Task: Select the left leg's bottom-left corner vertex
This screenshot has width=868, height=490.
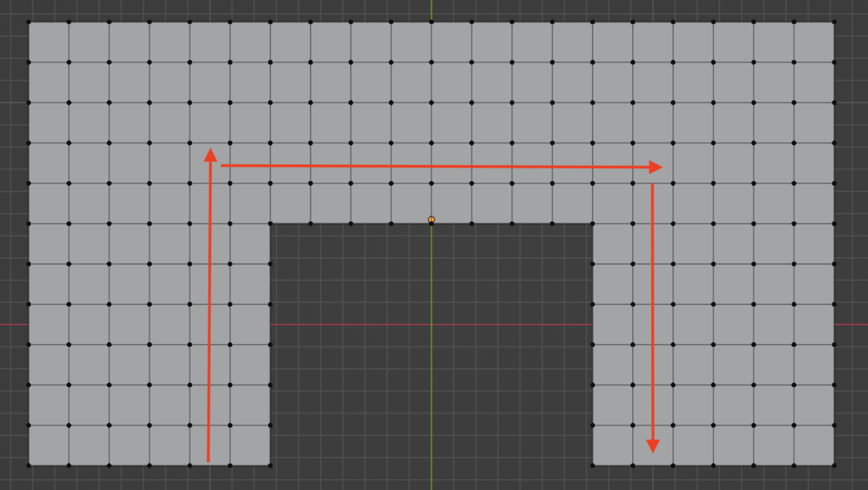Action: coord(28,466)
